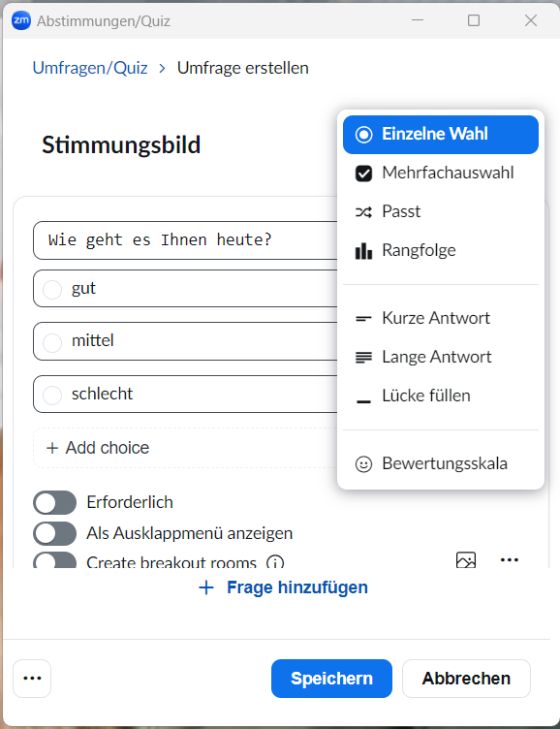This screenshot has height=729, width=560.
Task: Enable the Erforderlich toggle
Action: pyautogui.click(x=55, y=502)
